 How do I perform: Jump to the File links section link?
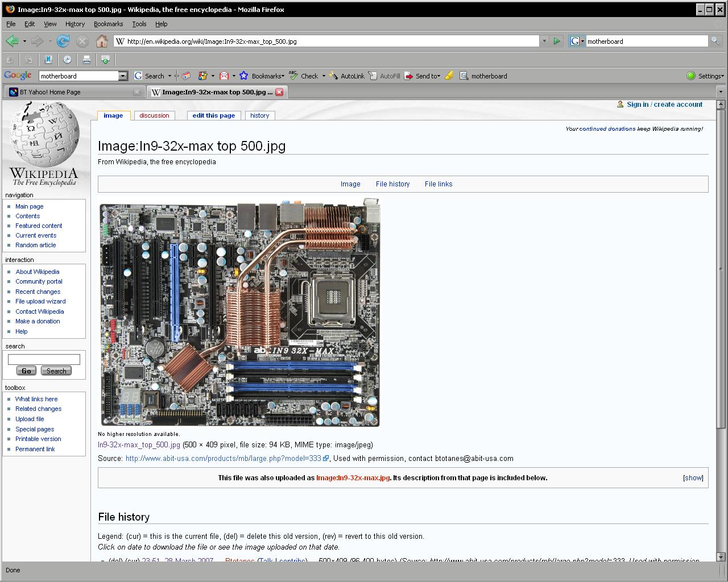click(x=439, y=184)
